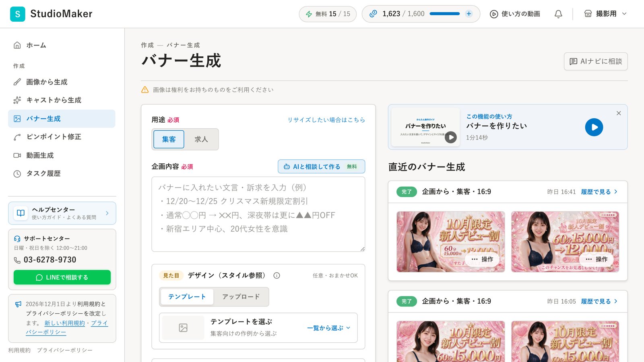Play the バナーを作りたい guide video
This screenshot has width=644, height=362.
pos(594,127)
